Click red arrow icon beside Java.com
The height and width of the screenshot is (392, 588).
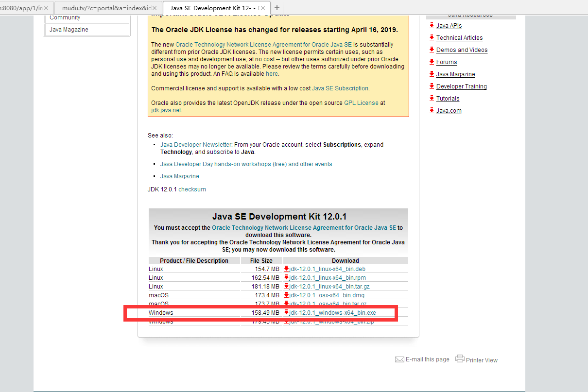[x=432, y=110]
